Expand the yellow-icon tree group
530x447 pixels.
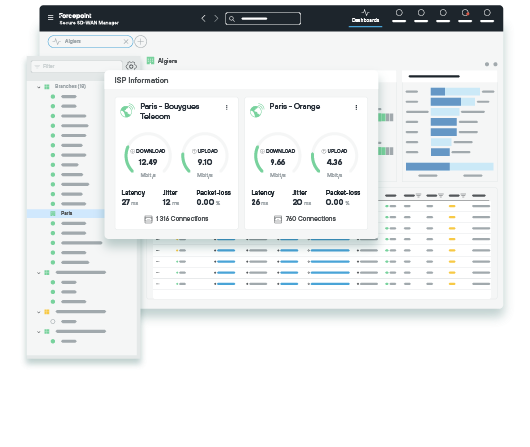(x=39, y=312)
